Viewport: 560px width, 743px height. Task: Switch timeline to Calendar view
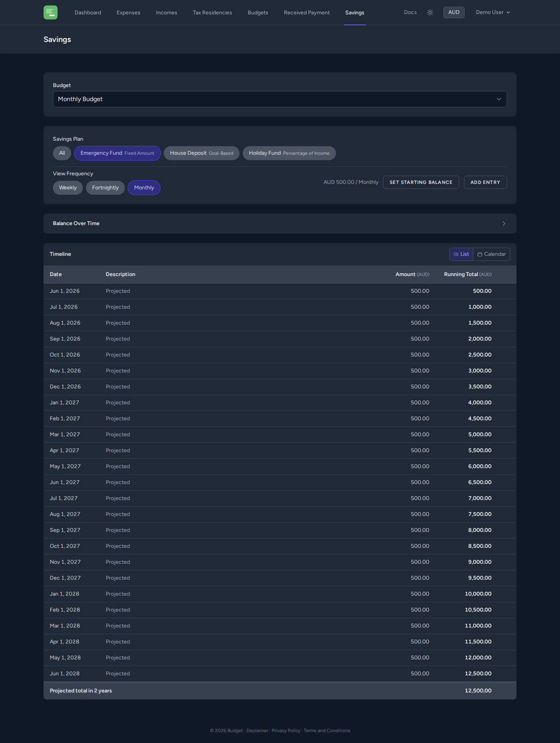(492, 254)
